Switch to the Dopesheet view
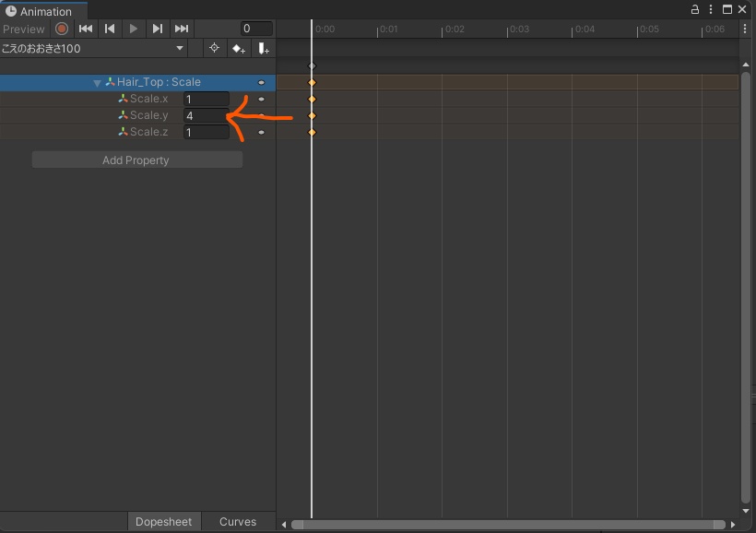Viewport: 756px width, 533px height. click(163, 521)
